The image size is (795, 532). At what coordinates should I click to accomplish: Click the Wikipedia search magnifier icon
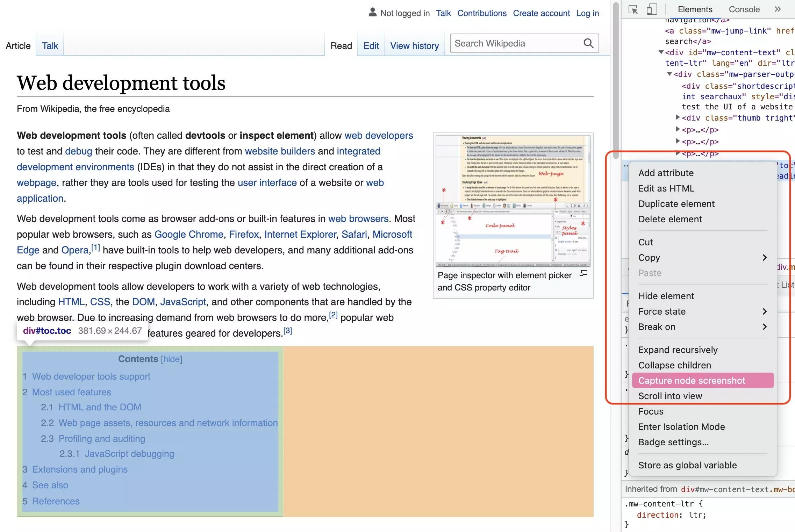[588, 43]
